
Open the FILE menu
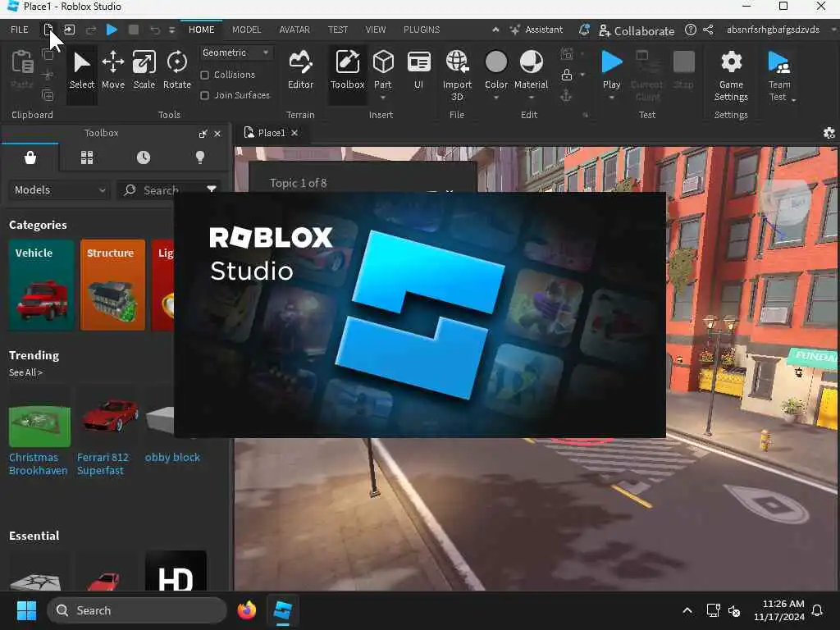pyautogui.click(x=20, y=30)
